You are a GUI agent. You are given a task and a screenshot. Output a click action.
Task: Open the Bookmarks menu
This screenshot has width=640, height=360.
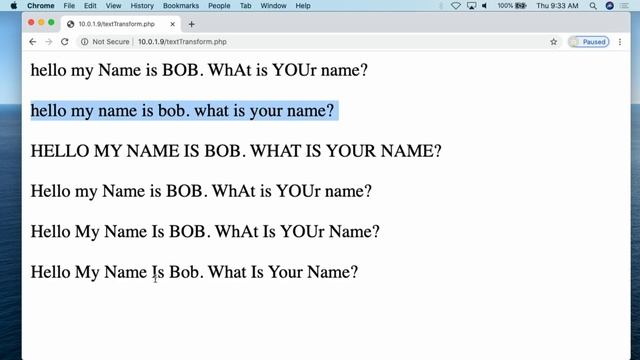pyautogui.click(x=181, y=6)
